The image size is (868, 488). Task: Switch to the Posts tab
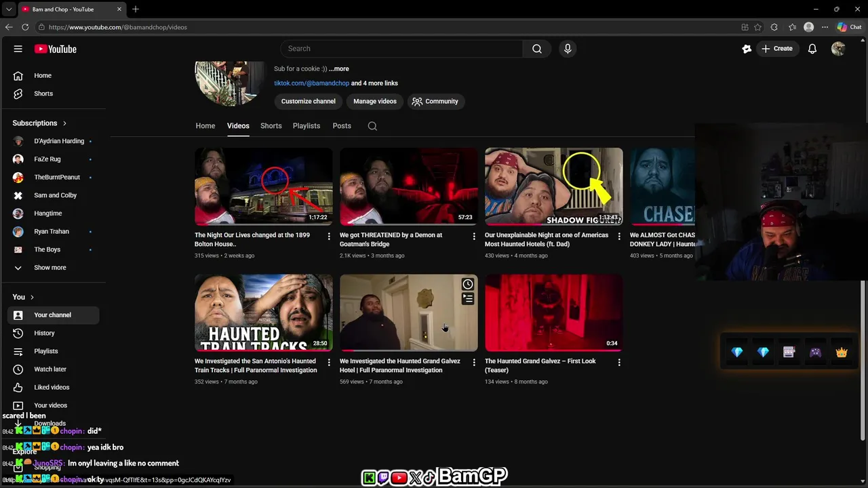point(342,126)
